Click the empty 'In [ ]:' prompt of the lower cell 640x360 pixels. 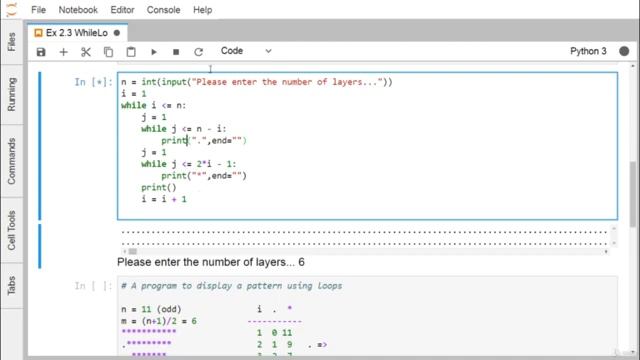click(x=93, y=286)
